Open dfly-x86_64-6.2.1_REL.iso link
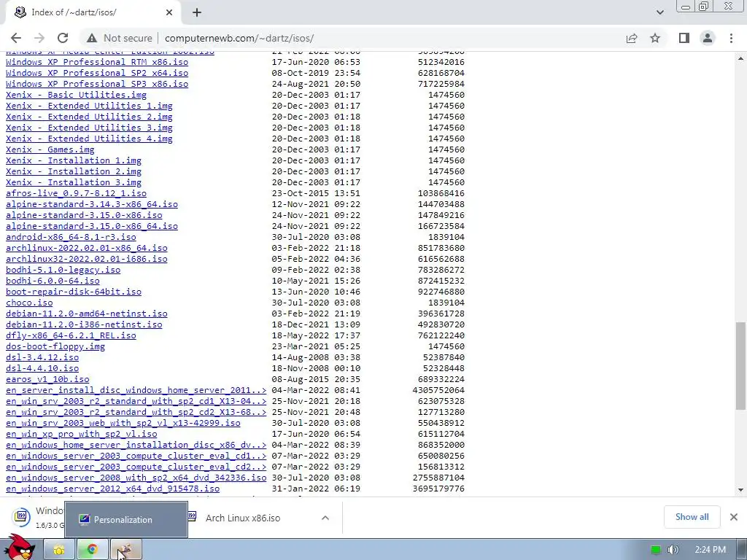This screenshot has height=560, width=747. 71,335
